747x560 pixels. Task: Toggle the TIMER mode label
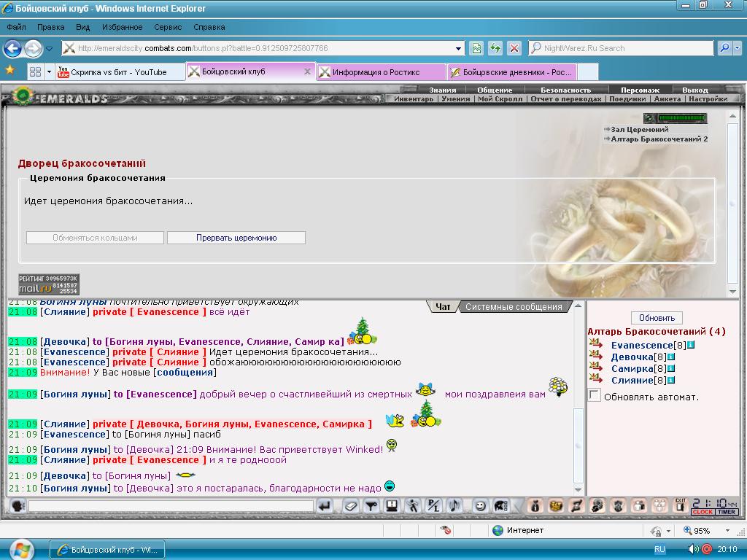pyautogui.click(x=727, y=512)
